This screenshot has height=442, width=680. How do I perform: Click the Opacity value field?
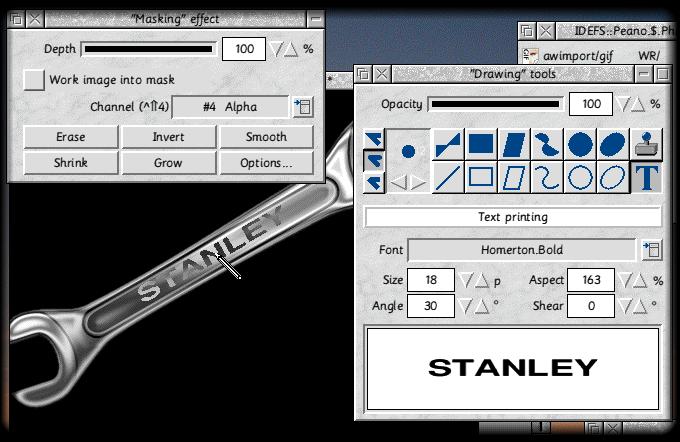click(x=591, y=104)
